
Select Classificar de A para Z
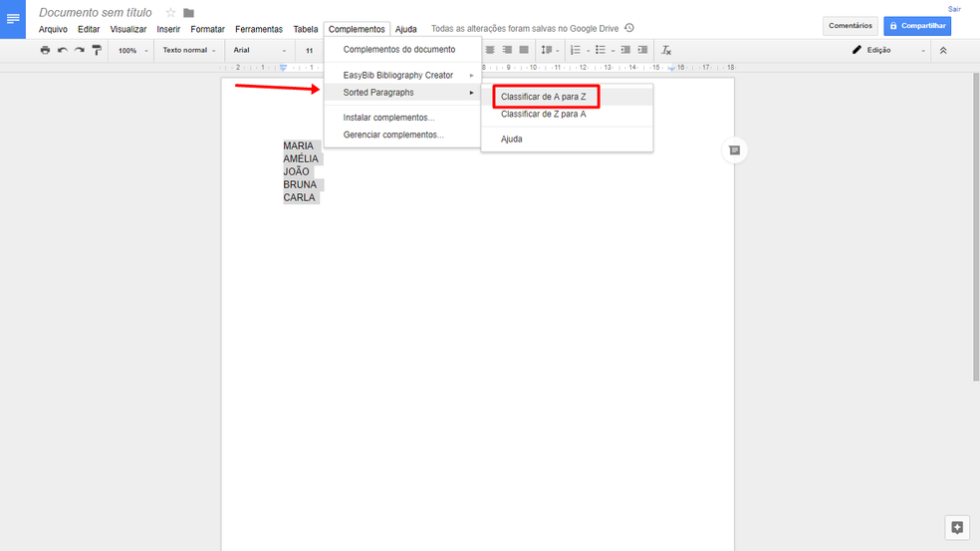567,97
